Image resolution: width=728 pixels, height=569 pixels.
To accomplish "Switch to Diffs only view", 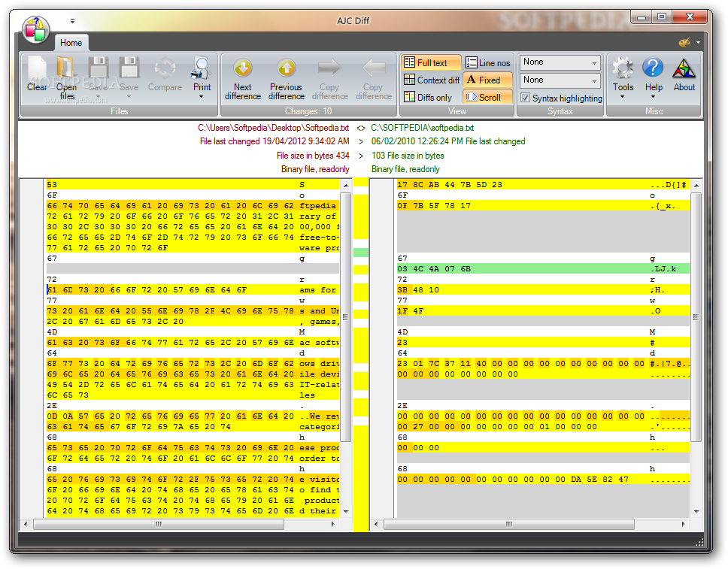I will (428, 97).
